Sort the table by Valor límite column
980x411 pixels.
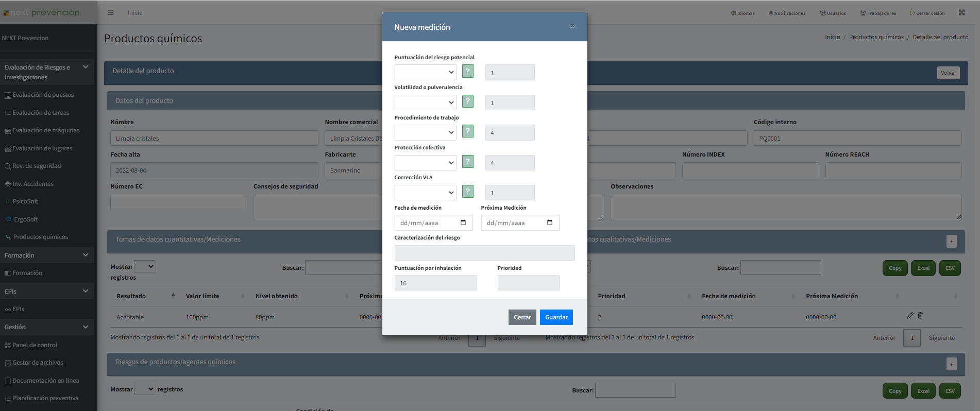[x=214, y=296]
